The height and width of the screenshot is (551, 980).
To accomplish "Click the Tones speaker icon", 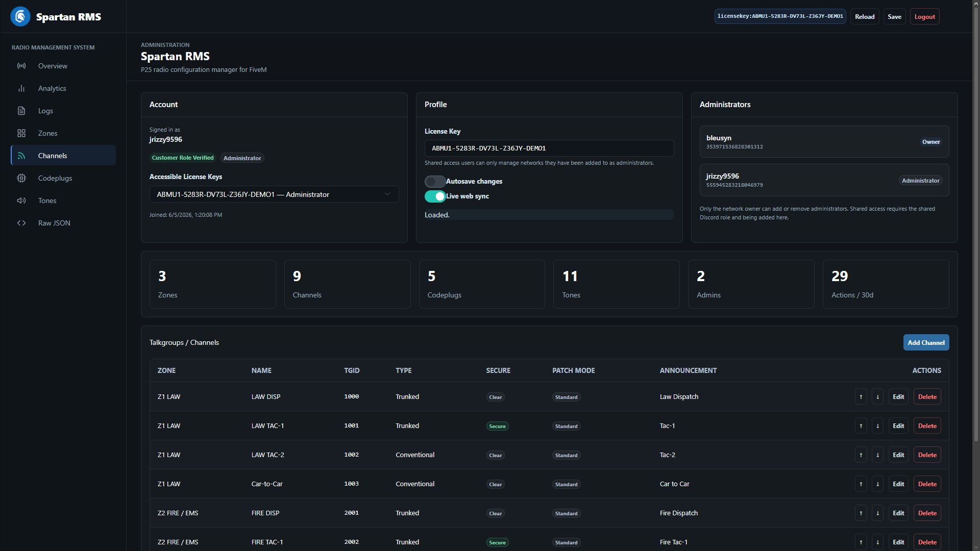I will [21, 201].
